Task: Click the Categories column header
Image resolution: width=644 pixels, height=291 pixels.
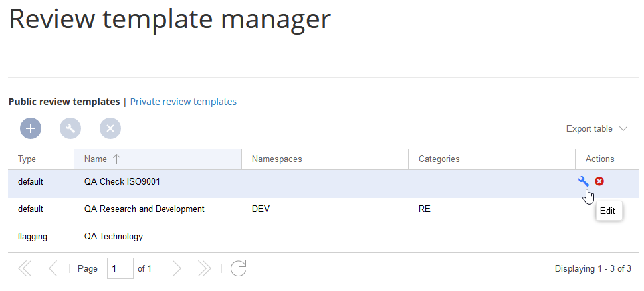Action: coord(439,159)
